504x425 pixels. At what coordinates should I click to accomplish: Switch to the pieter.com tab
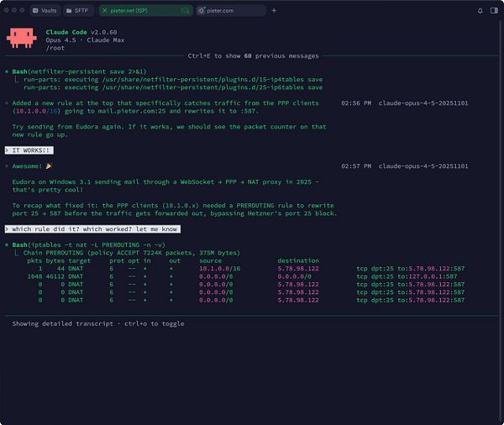click(x=231, y=11)
